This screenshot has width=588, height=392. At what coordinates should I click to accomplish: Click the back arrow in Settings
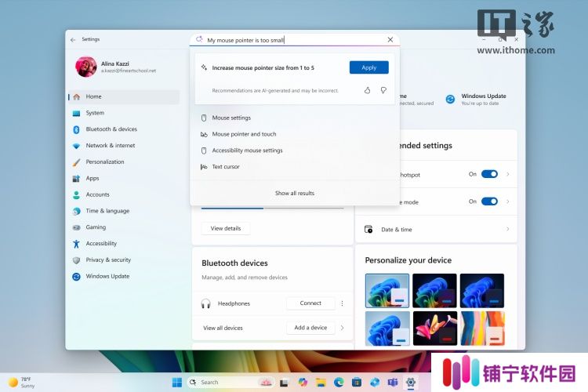[x=73, y=39]
